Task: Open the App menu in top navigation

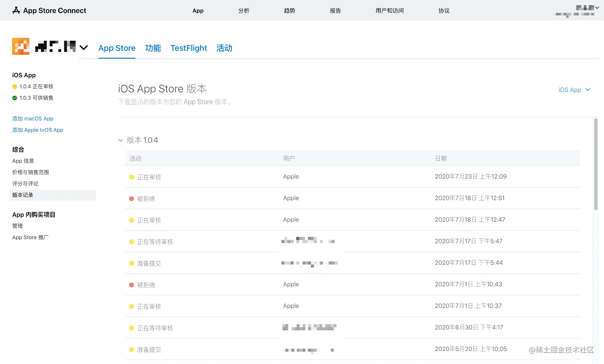Action: coord(198,11)
